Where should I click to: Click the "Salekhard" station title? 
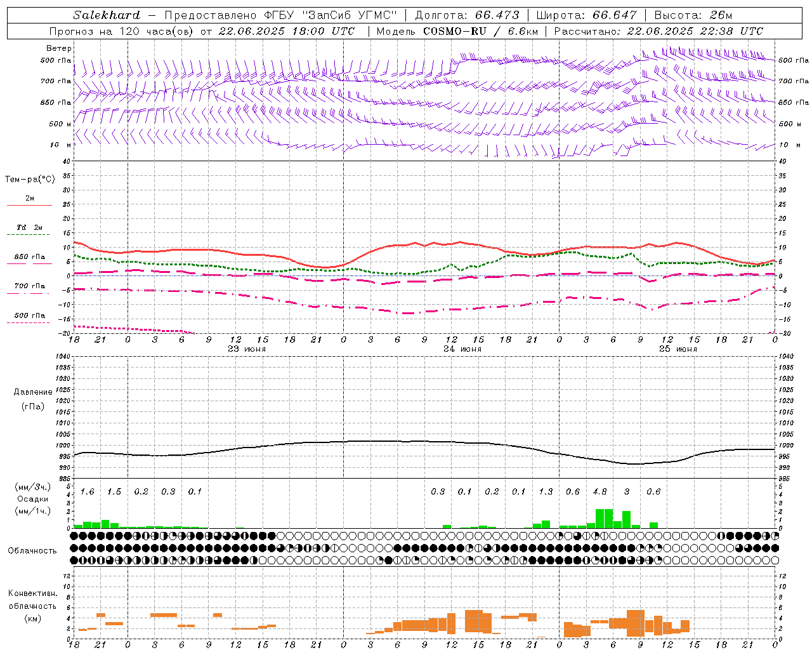click(106, 15)
